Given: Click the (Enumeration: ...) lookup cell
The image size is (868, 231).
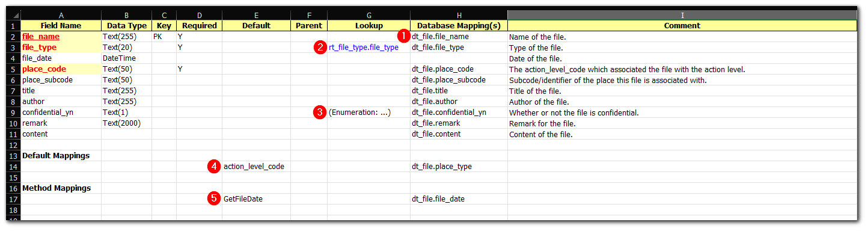Looking at the screenshot, I should tap(369, 112).
